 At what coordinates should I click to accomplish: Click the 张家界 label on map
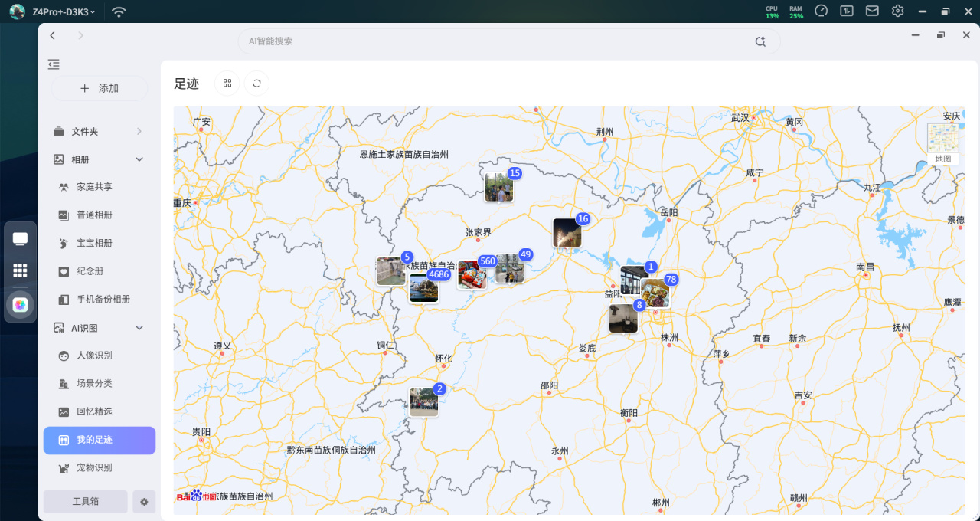(x=478, y=232)
